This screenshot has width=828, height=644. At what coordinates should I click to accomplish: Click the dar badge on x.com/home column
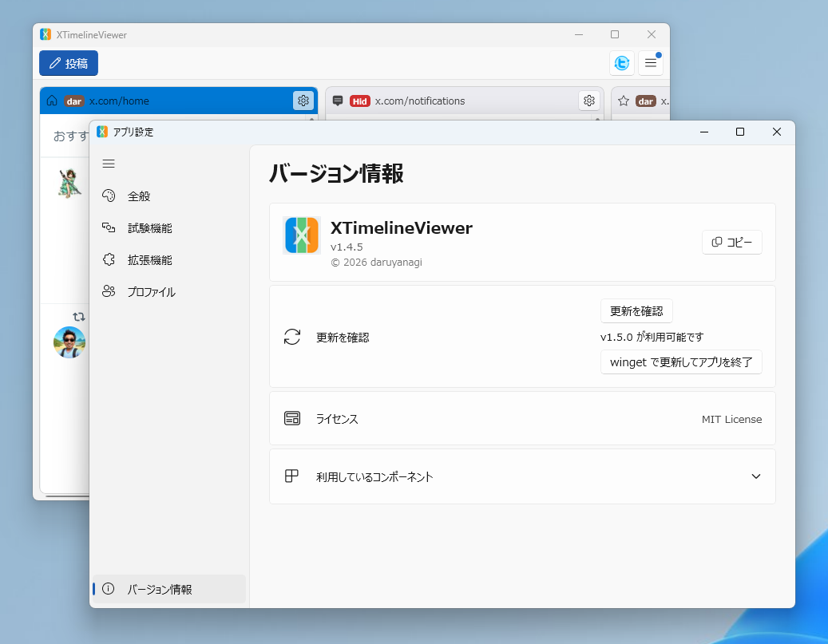[74, 101]
